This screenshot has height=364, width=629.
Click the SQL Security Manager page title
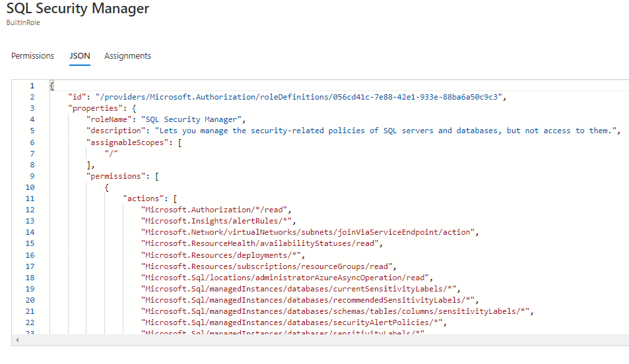78,9
